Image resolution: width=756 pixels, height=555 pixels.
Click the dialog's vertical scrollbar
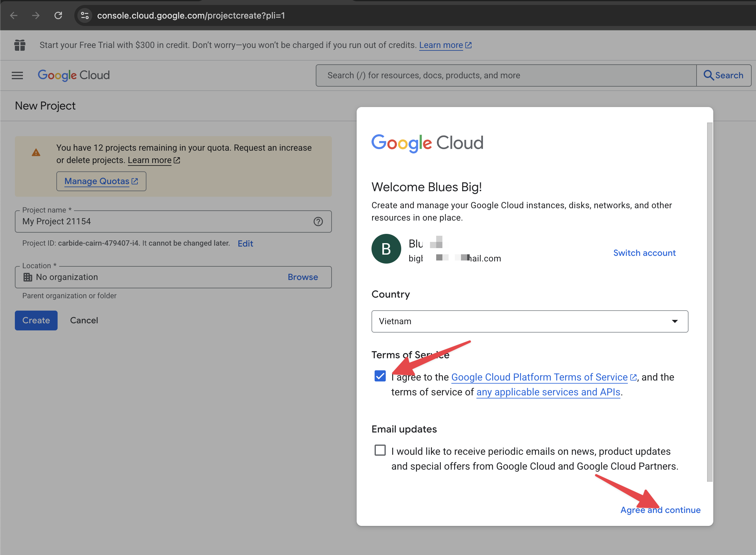click(710, 302)
